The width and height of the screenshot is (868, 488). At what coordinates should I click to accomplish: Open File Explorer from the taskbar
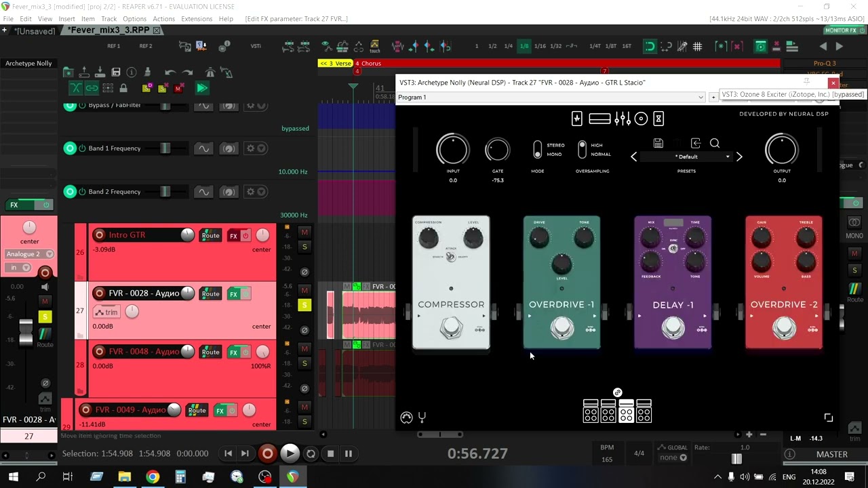tap(124, 477)
